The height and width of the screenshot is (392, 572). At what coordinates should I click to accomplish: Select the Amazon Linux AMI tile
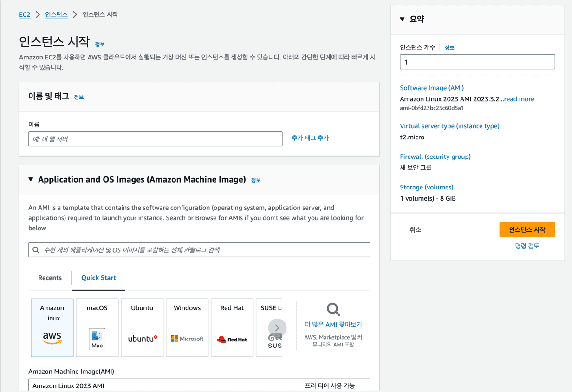click(x=52, y=328)
